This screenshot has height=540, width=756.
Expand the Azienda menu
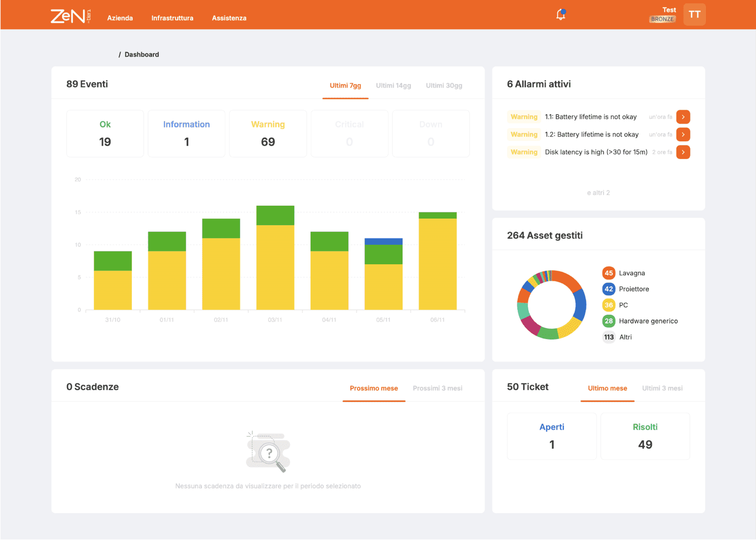[120, 18]
